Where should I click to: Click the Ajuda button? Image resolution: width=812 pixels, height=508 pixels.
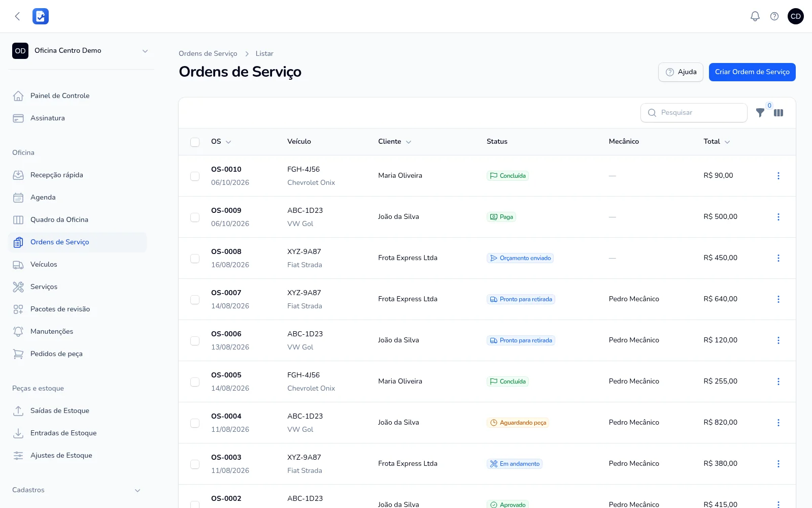pyautogui.click(x=681, y=72)
